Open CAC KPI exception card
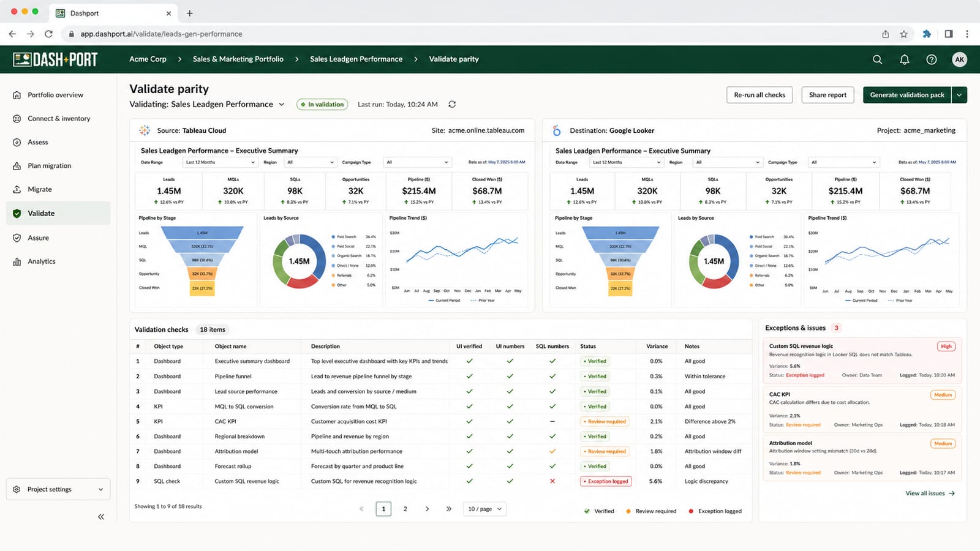Screen dimensions: 980x551 pos(862,409)
